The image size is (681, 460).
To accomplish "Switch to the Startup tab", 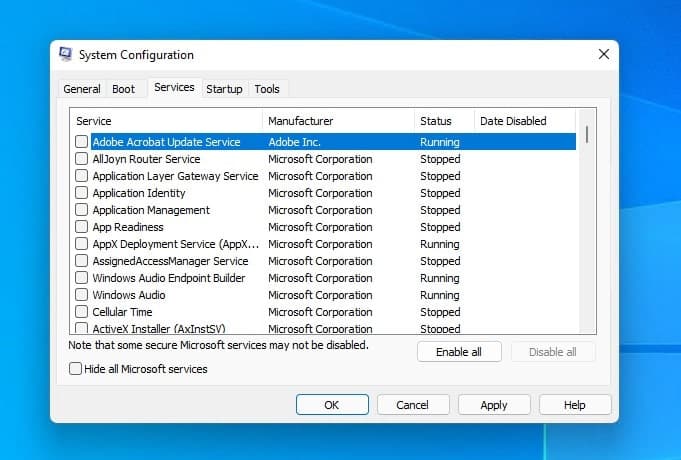I will click(224, 89).
